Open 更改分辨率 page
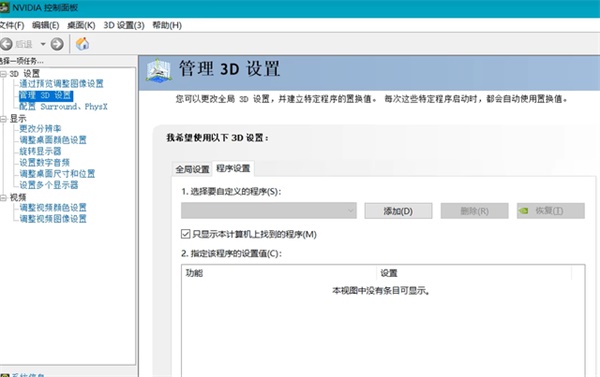The width and height of the screenshot is (600, 377). [x=40, y=129]
